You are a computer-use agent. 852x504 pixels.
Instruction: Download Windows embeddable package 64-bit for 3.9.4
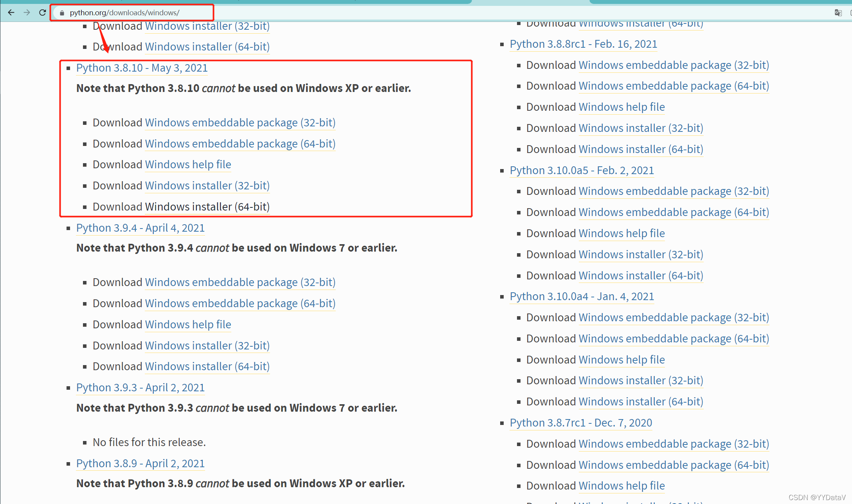pyautogui.click(x=240, y=303)
